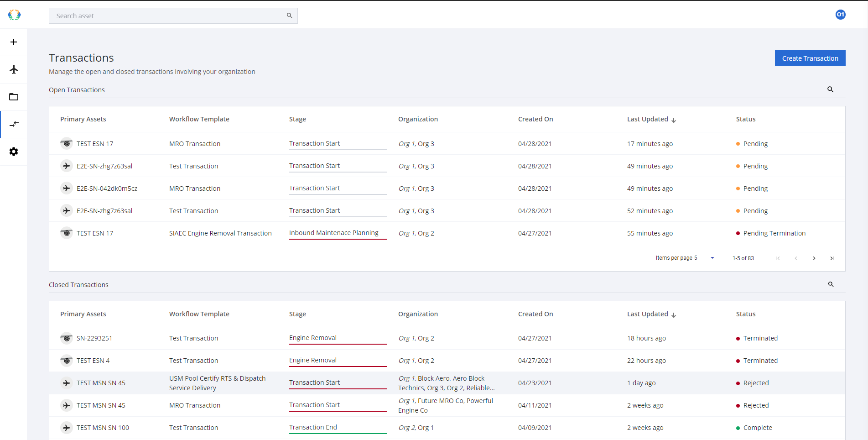Click engine icon of TEST ESN 17 MRO row

[x=67, y=143]
